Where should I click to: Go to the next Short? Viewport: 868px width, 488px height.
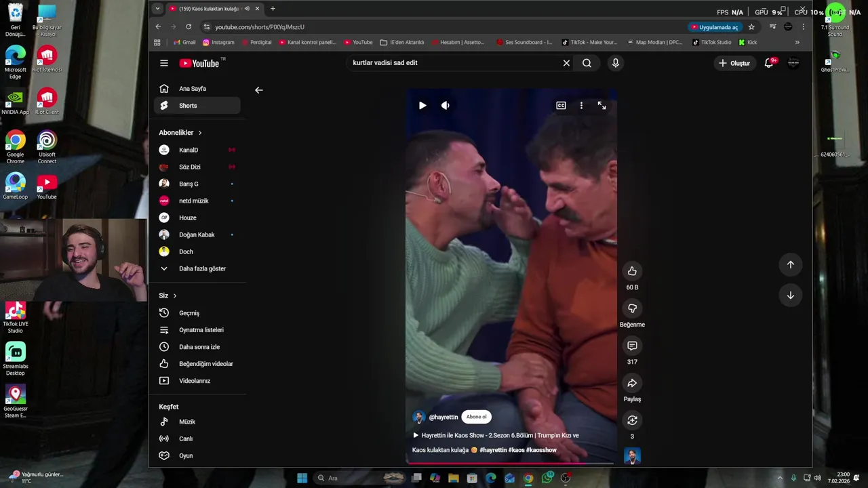point(790,296)
